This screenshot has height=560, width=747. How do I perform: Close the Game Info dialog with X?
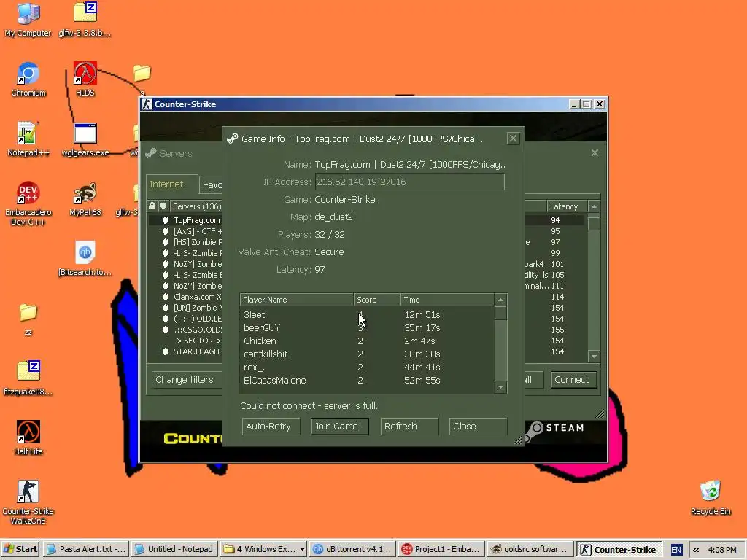pyautogui.click(x=513, y=139)
